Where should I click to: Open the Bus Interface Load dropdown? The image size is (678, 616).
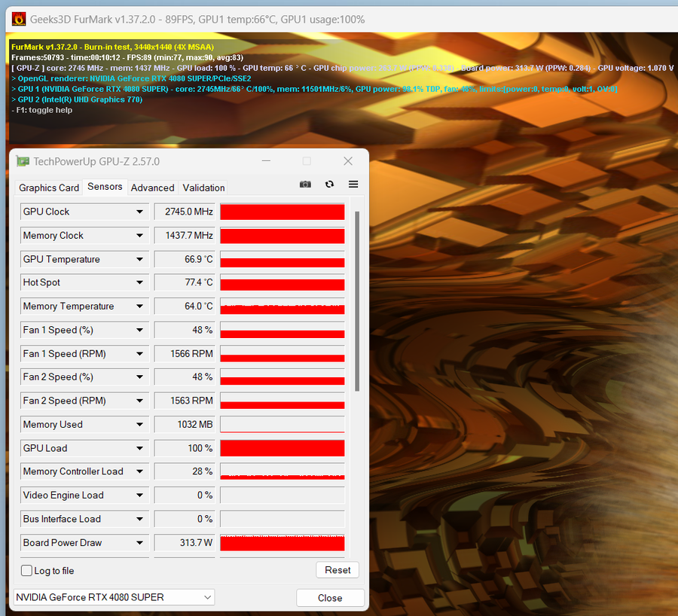[x=139, y=519]
